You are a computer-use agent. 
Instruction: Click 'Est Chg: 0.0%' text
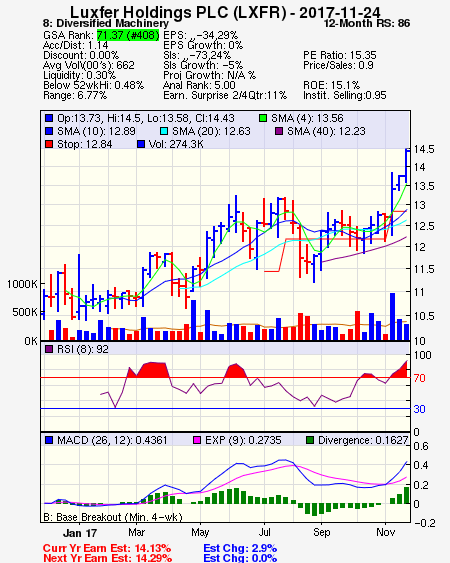pos(240,558)
